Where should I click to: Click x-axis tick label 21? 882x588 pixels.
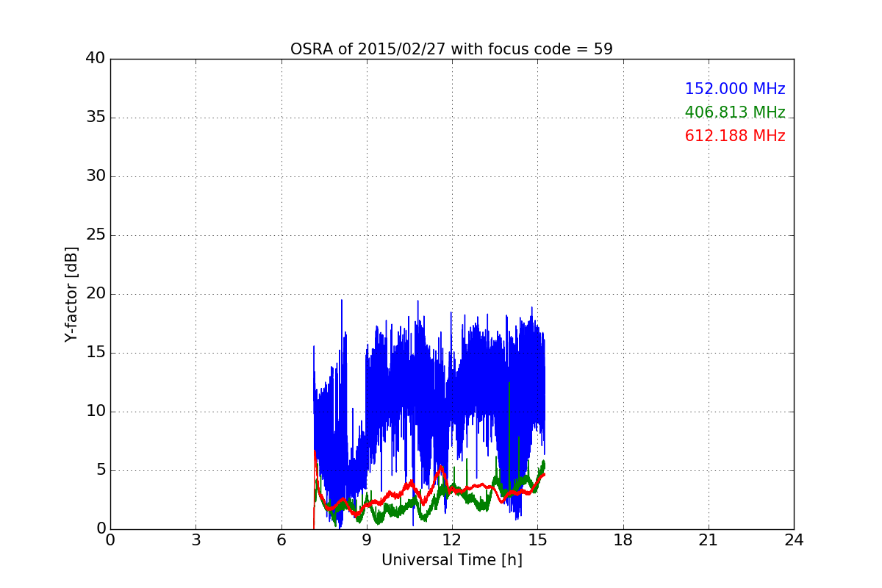(x=709, y=540)
